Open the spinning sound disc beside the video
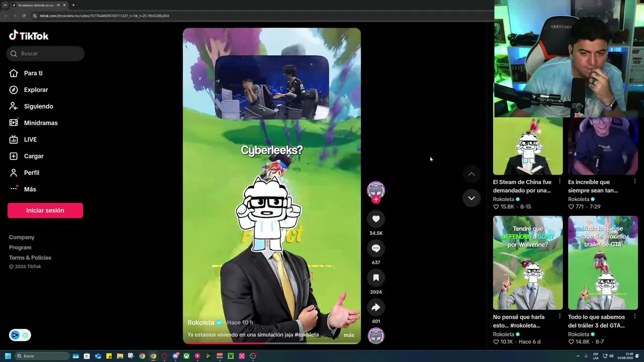 click(376, 335)
